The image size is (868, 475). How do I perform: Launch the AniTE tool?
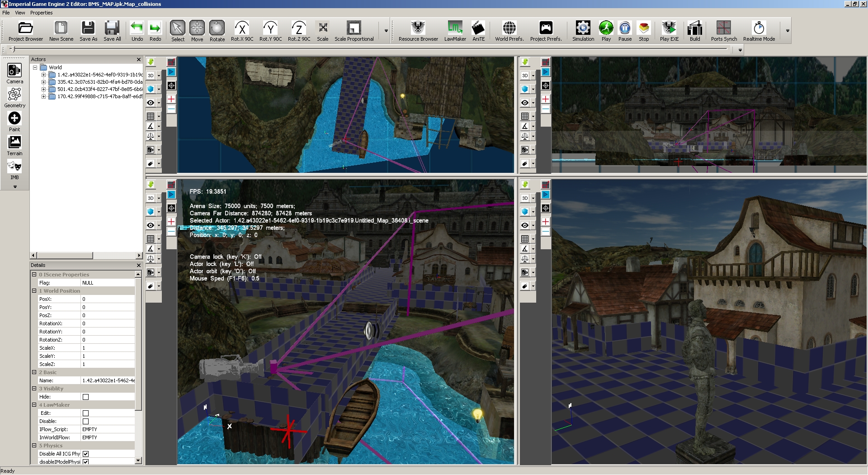pyautogui.click(x=478, y=31)
